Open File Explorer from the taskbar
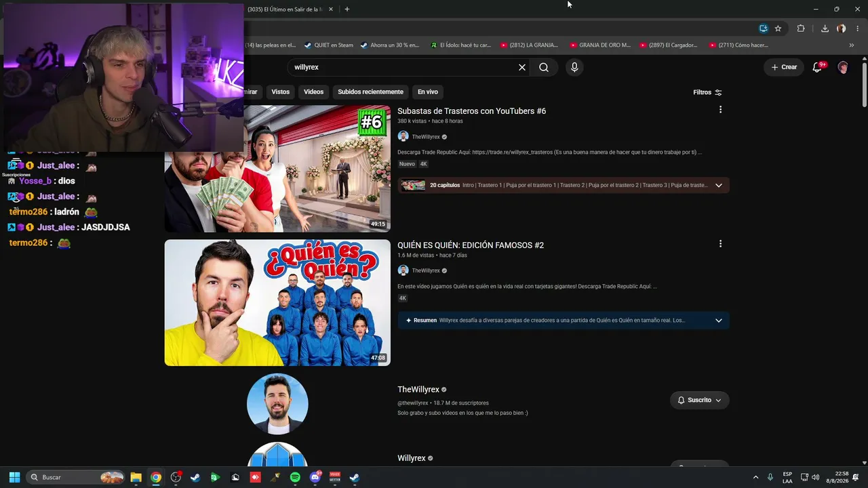The height and width of the screenshot is (488, 868). point(136,477)
